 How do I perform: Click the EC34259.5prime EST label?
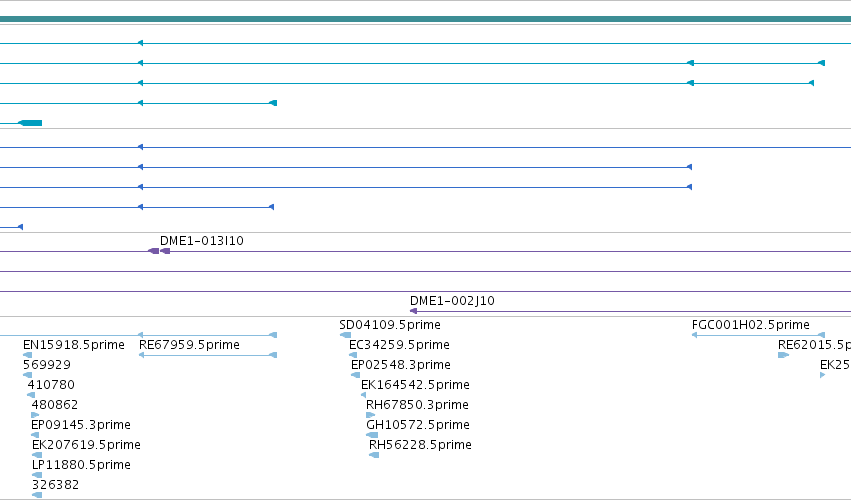point(399,345)
